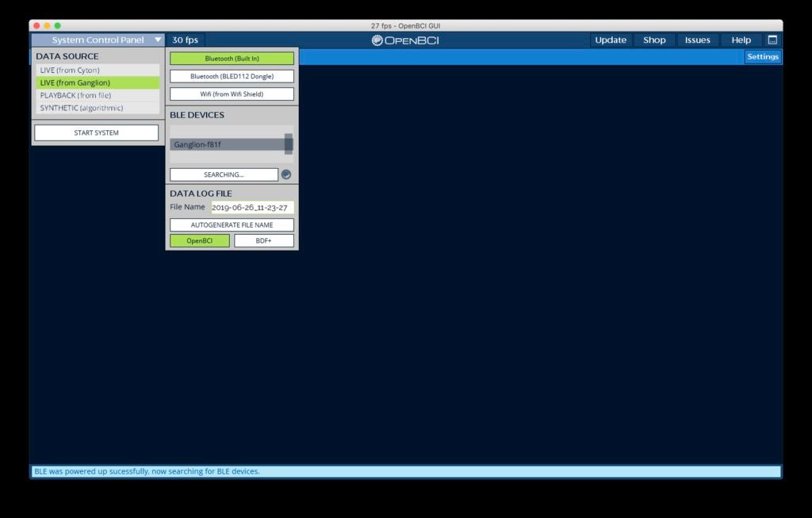Click the BLE status message bar

(406, 471)
